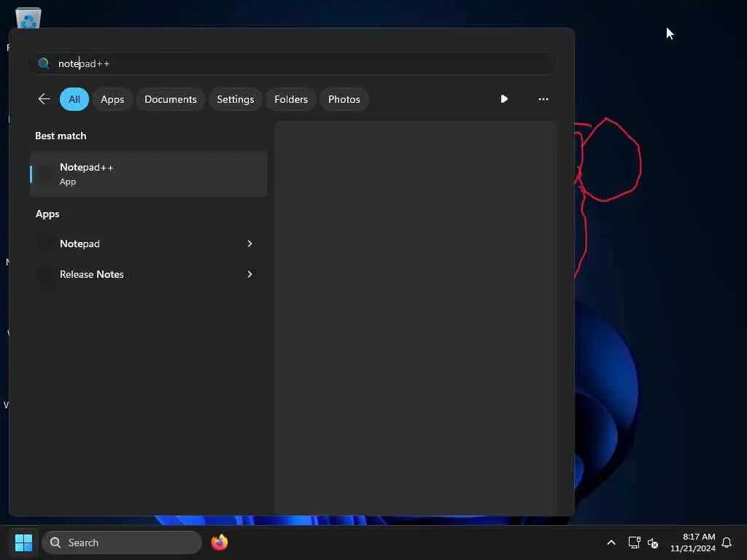This screenshot has height=560, width=747.
Task: Expand the Release Notes result chevron
Action: (x=249, y=274)
